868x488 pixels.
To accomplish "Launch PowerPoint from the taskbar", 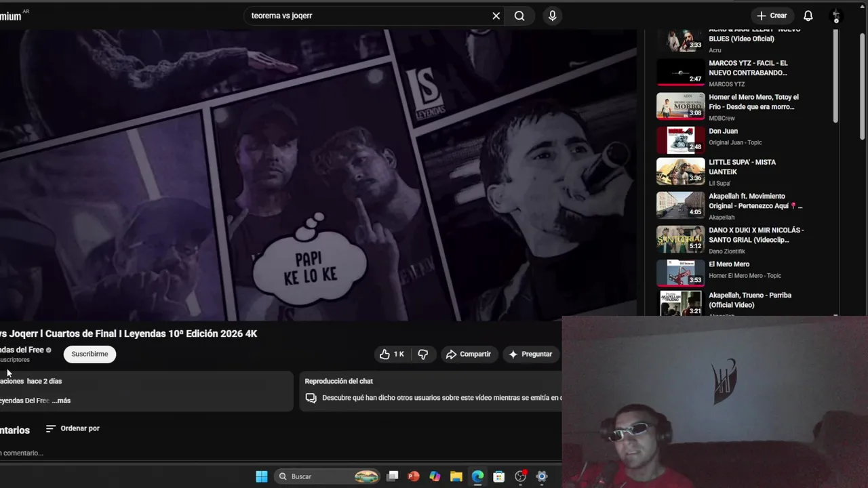I will (x=414, y=476).
